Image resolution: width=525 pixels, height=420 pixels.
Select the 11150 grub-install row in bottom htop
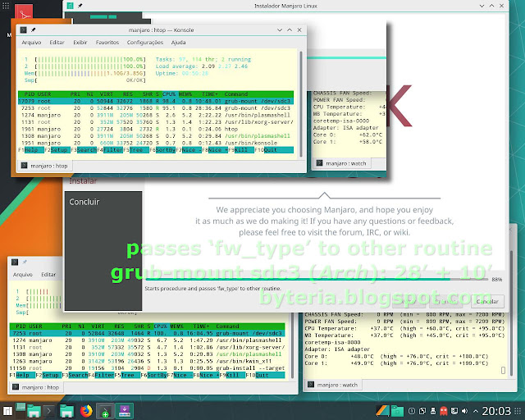pos(147,368)
